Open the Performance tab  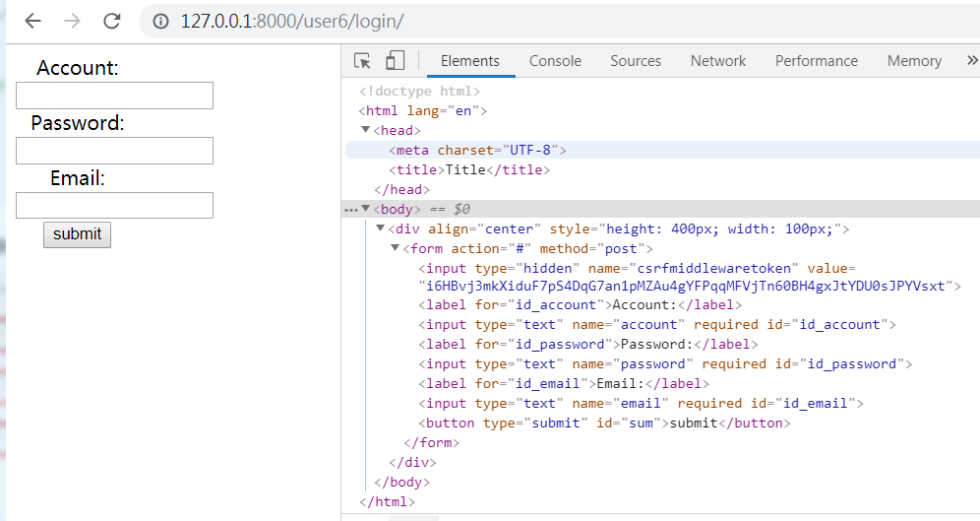(x=817, y=61)
